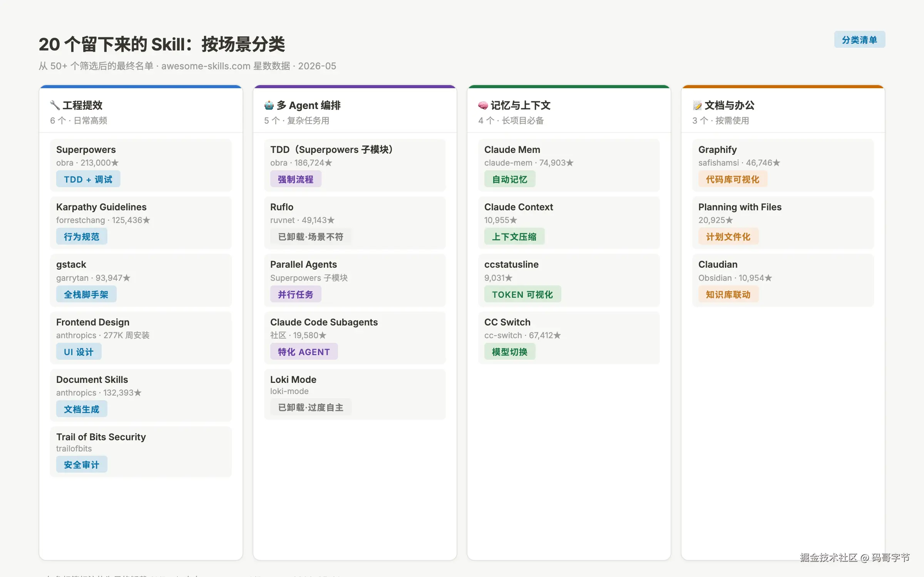Select the CC Switch card title
The image size is (924, 577).
tap(507, 322)
